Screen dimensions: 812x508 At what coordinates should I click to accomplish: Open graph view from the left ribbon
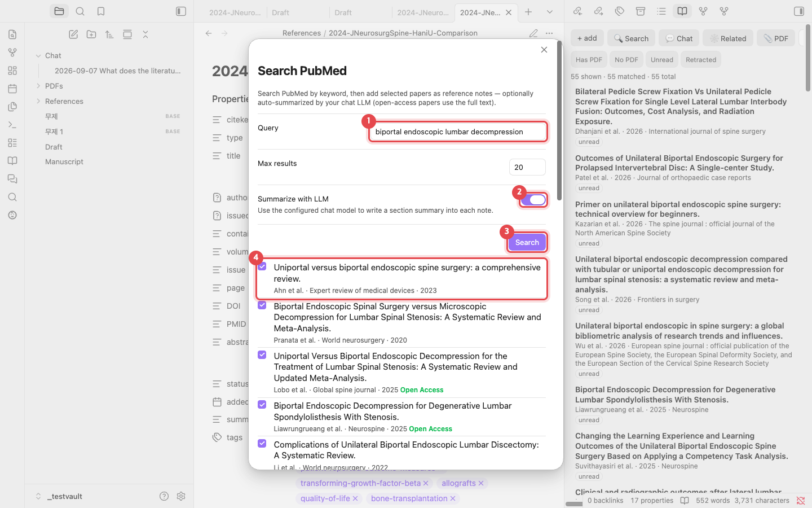(12, 52)
